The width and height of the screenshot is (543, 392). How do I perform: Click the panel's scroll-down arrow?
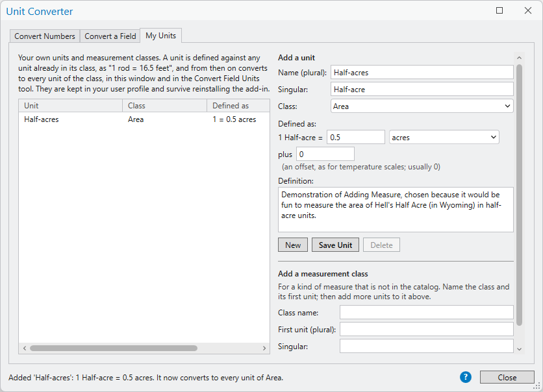point(519,349)
